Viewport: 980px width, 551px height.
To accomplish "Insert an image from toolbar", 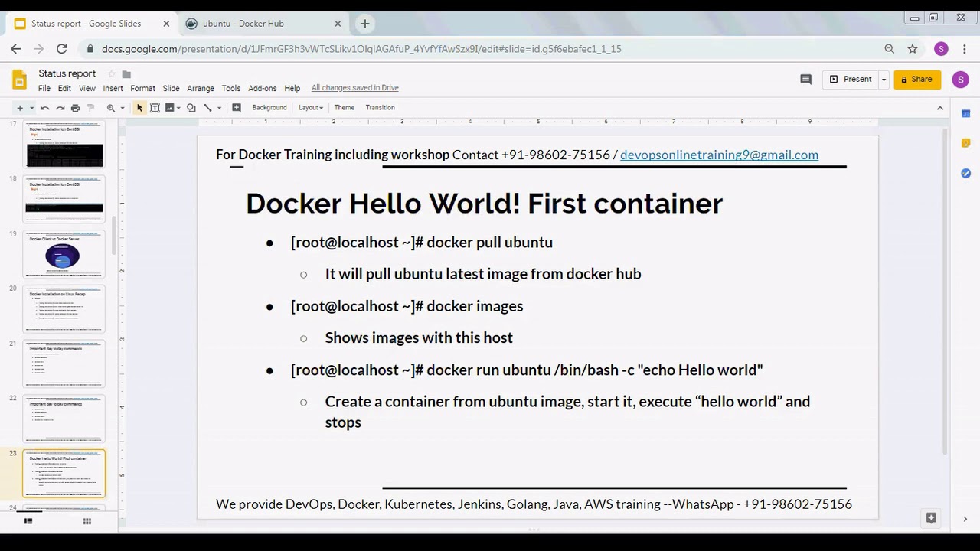I will click(x=170, y=108).
